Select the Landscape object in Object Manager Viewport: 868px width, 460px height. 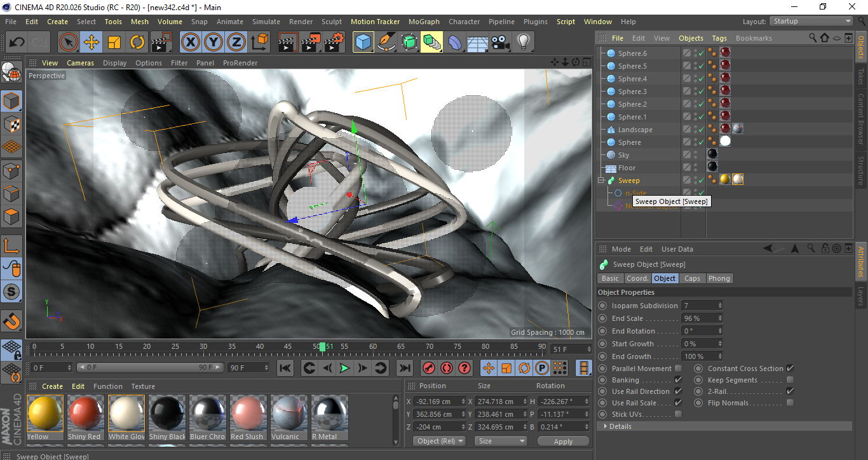tap(635, 130)
